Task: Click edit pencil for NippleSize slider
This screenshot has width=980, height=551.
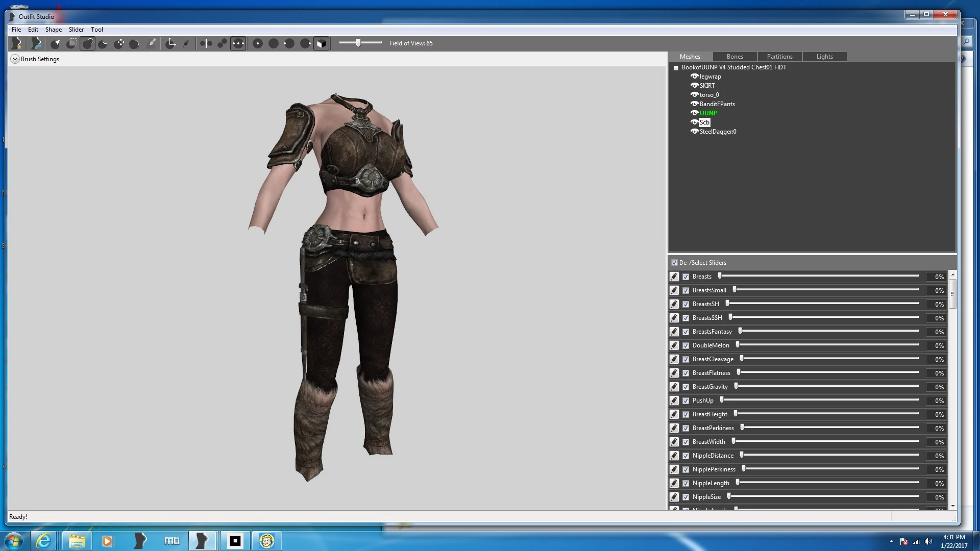Action: click(x=674, y=497)
